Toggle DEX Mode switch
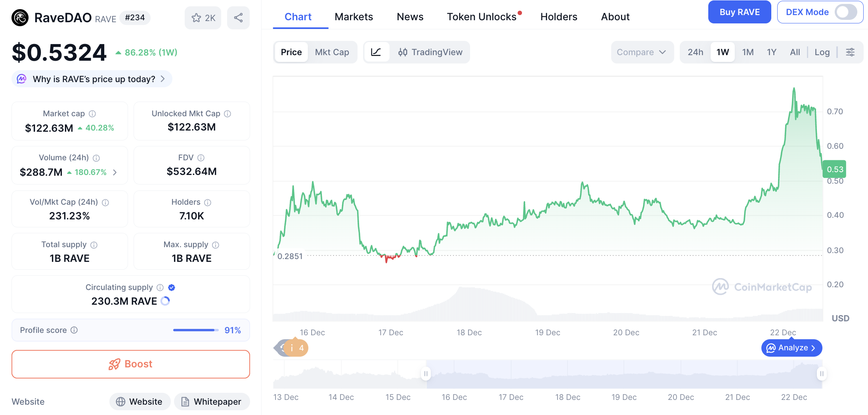Viewport: 868px width, 415px height. click(x=846, y=12)
